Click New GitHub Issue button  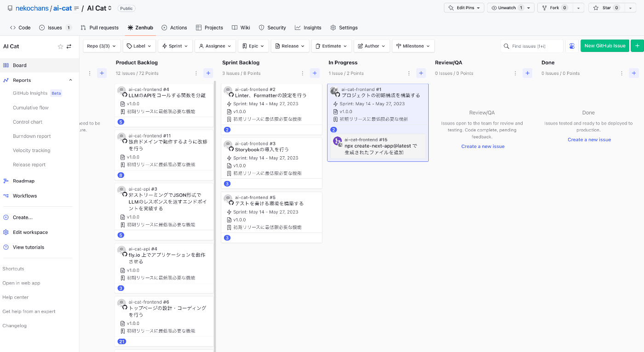pyautogui.click(x=604, y=46)
